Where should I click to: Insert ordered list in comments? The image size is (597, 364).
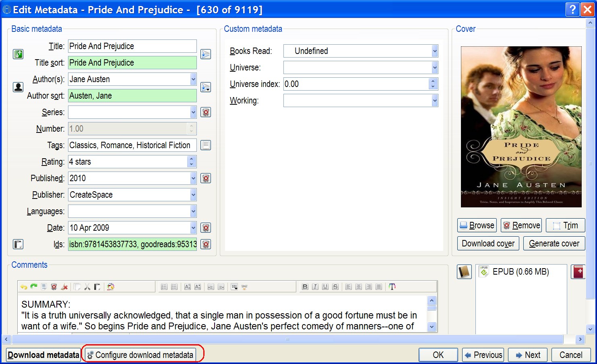164,287
